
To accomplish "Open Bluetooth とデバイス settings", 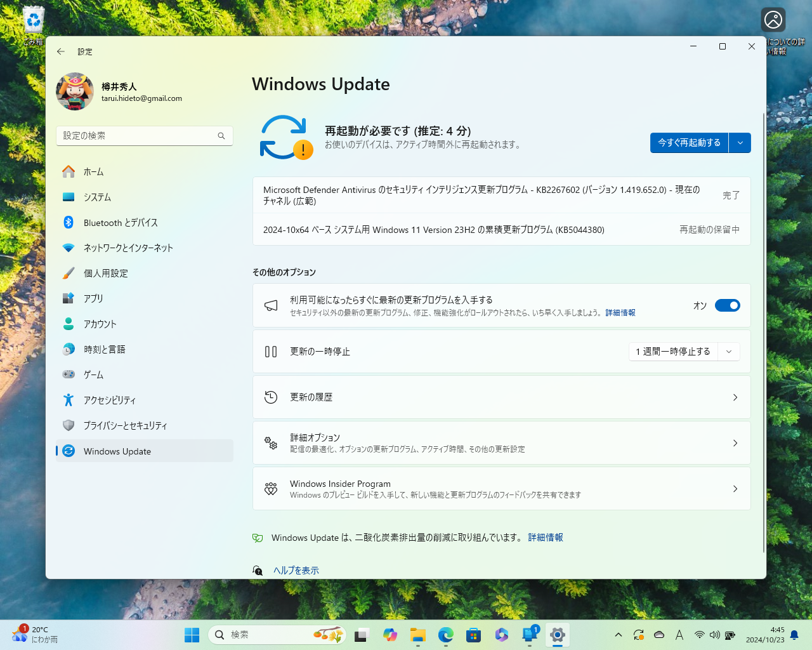I will coord(145,222).
